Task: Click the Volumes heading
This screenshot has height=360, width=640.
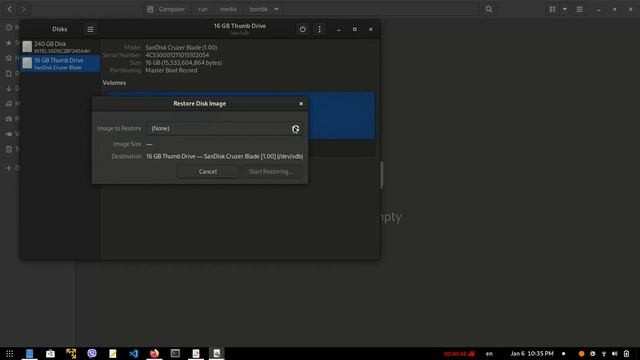Action: [x=114, y=83]
